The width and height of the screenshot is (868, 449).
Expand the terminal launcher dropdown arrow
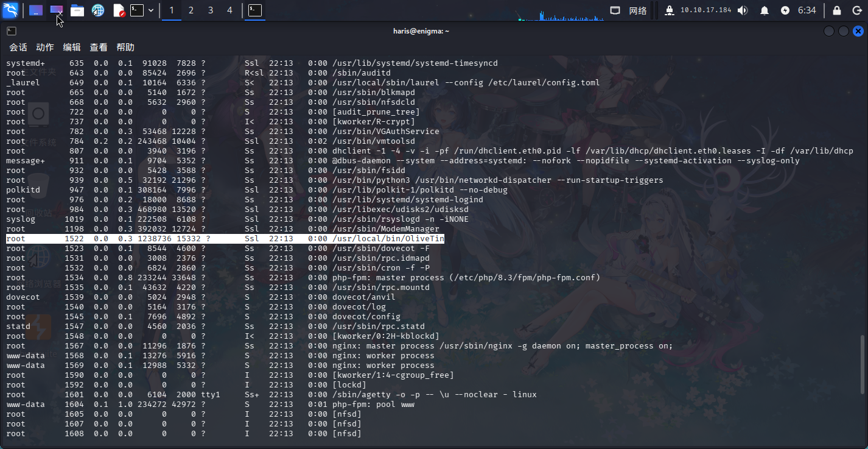[151, 10]
